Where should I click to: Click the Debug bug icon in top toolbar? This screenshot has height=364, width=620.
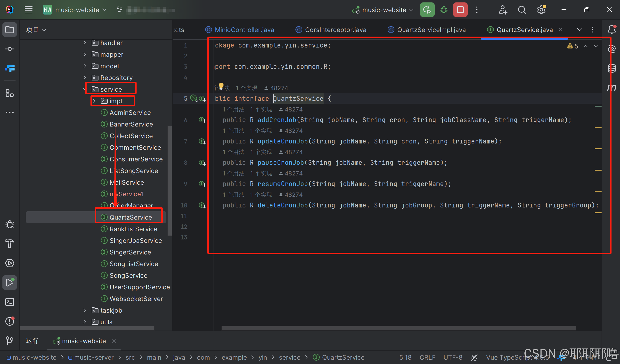(x=444, y=10)
